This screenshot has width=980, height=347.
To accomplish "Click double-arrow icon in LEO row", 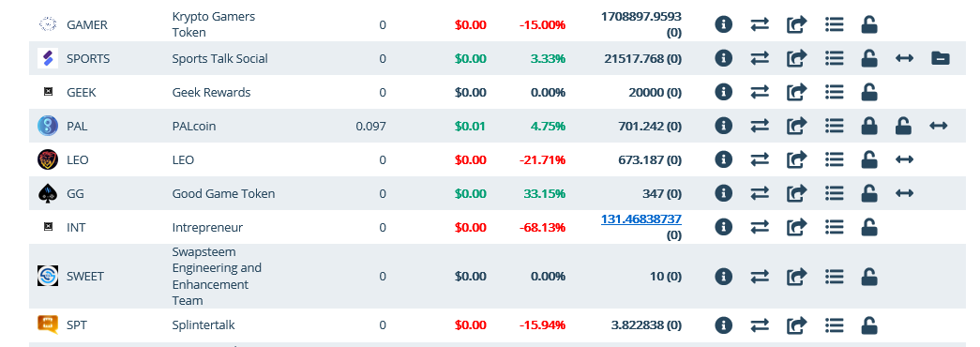I will coord(904,160).
